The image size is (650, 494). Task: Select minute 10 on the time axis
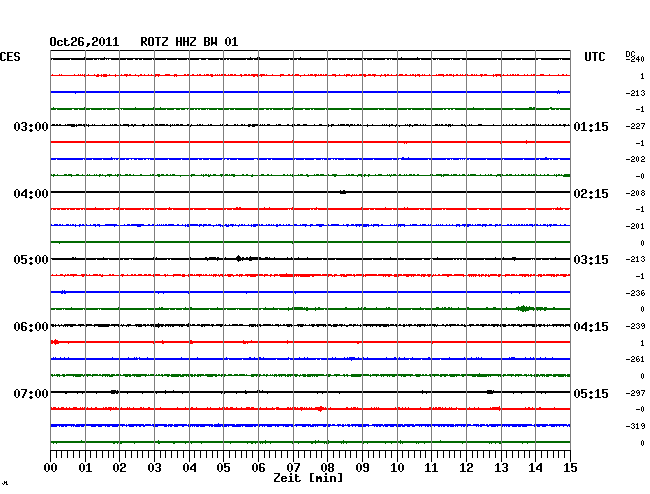tap(397, 467)
